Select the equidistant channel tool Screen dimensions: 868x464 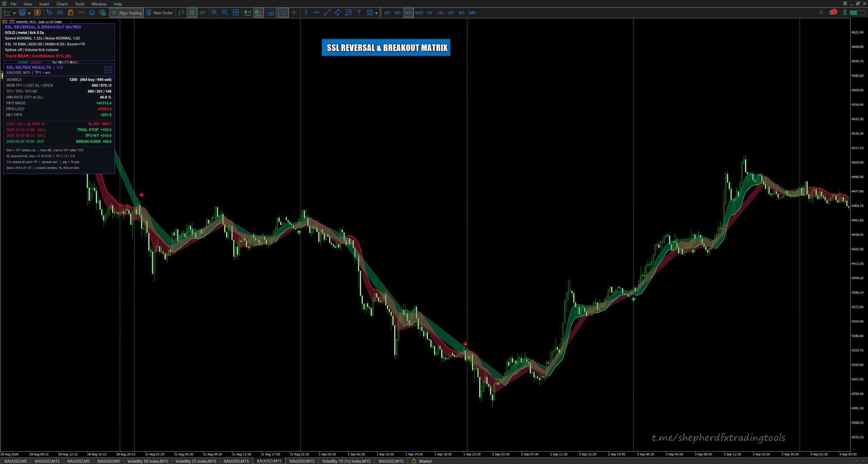[338, 13]
